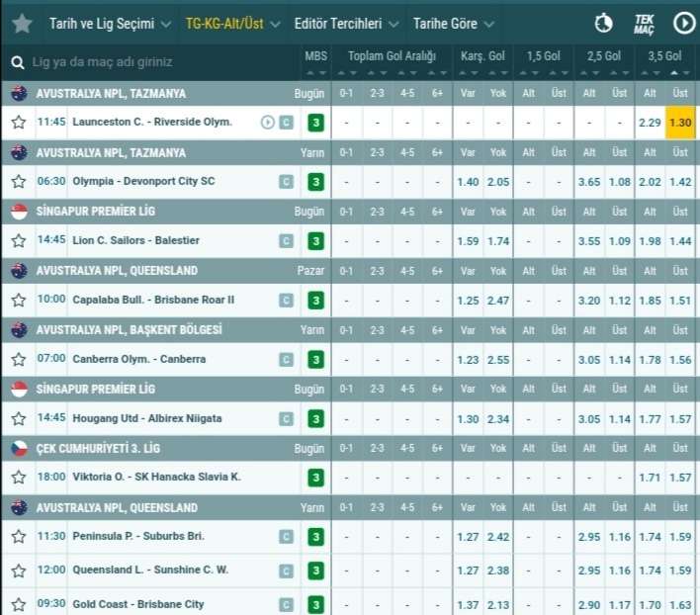Click C icon on Launceston C. row
The image size is (700, 615).
pos(286,122)
